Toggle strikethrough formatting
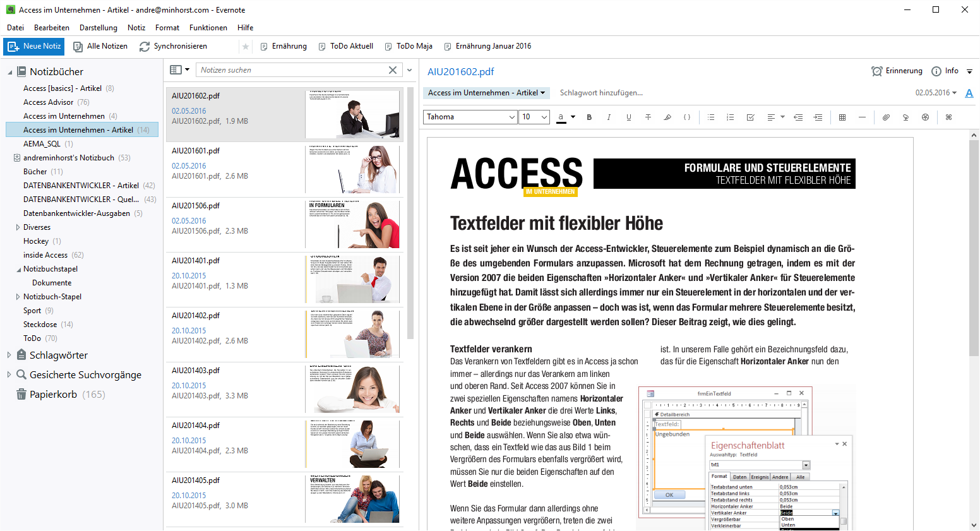The image size is (980, 531). coord(648,117)
